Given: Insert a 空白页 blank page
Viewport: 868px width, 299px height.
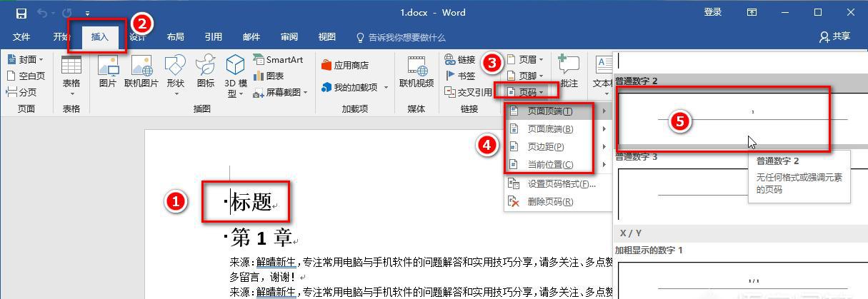Looking at the screenshot, I should point(25,76).
